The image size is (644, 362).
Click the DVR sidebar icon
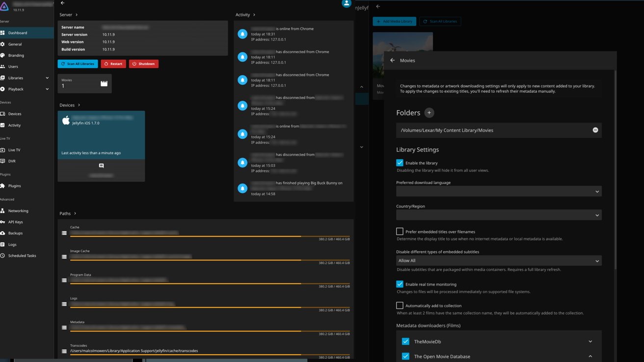[x=2, y=161]
